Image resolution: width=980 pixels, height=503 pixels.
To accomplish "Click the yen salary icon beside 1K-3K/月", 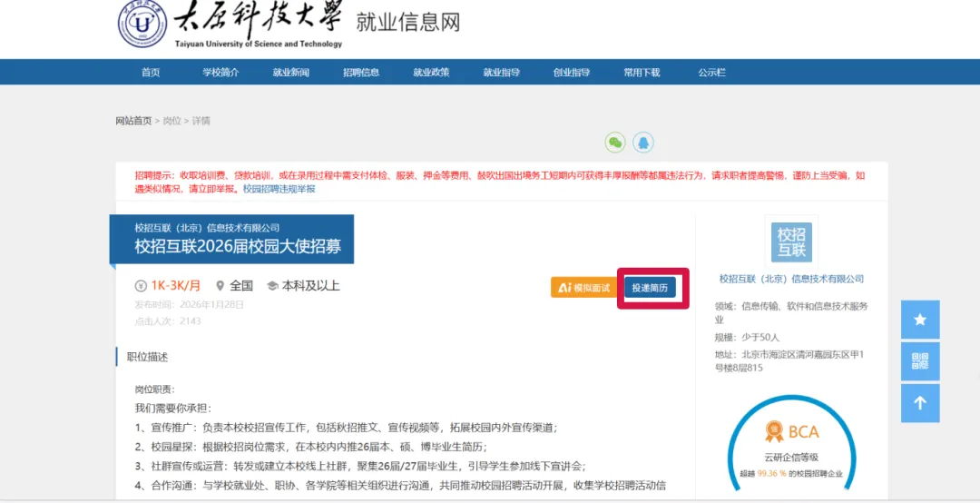I will coord(142,287).
